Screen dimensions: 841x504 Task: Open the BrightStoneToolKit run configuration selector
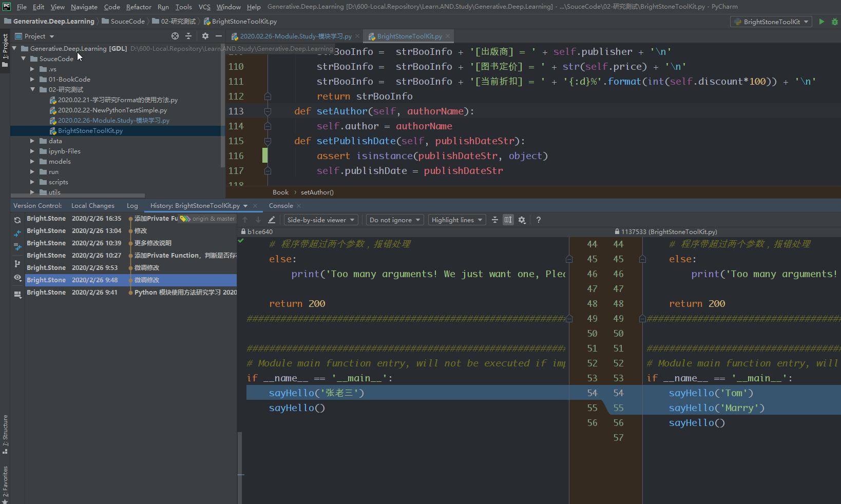[771, 22]
